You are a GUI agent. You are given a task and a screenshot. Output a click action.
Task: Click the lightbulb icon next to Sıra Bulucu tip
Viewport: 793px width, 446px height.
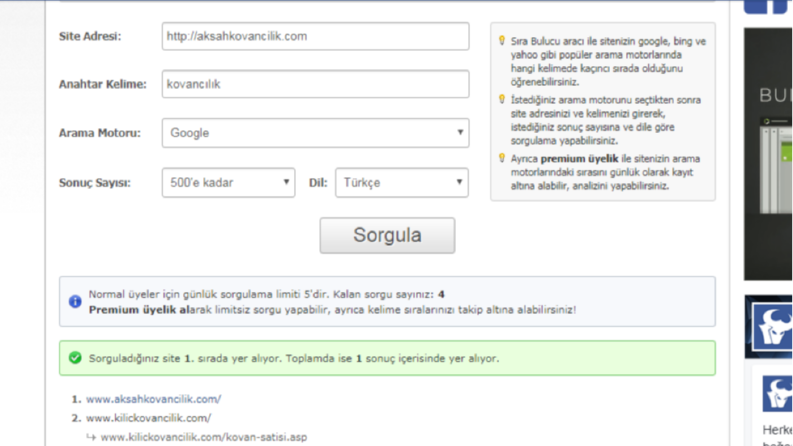point(502,40)
